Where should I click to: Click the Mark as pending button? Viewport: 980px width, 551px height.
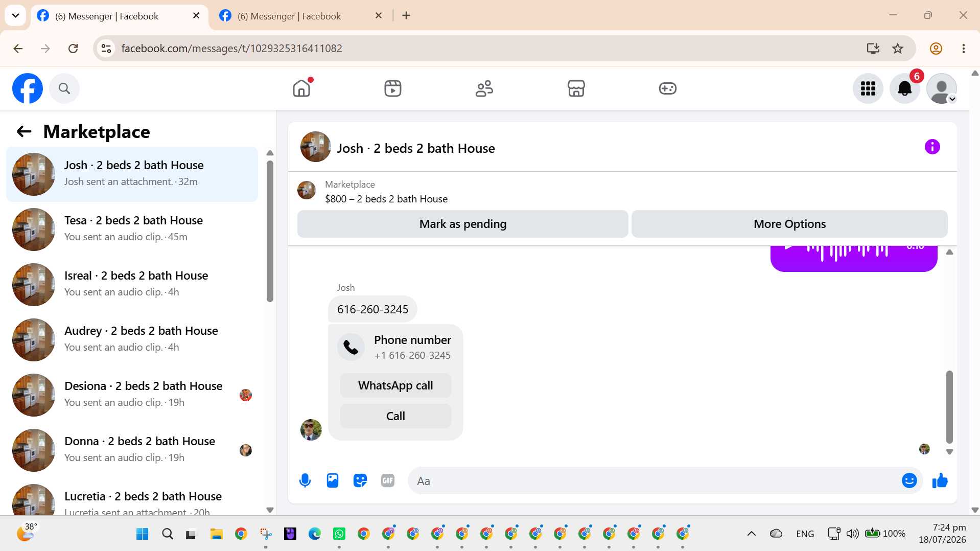463,224
